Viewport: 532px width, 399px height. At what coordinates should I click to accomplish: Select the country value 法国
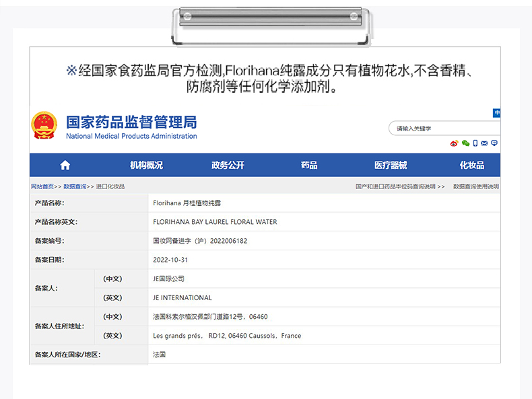tap(160, 355)
